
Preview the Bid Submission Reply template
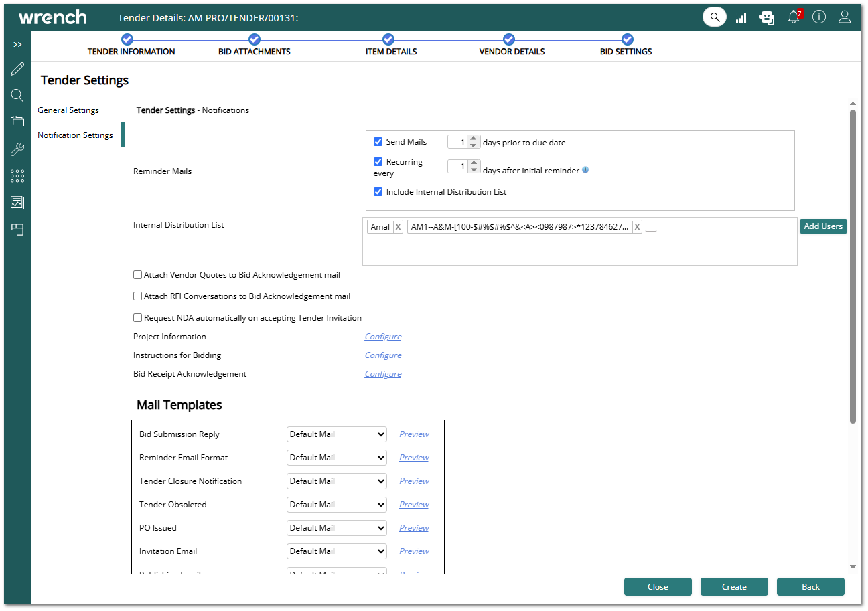pos(414,434)
